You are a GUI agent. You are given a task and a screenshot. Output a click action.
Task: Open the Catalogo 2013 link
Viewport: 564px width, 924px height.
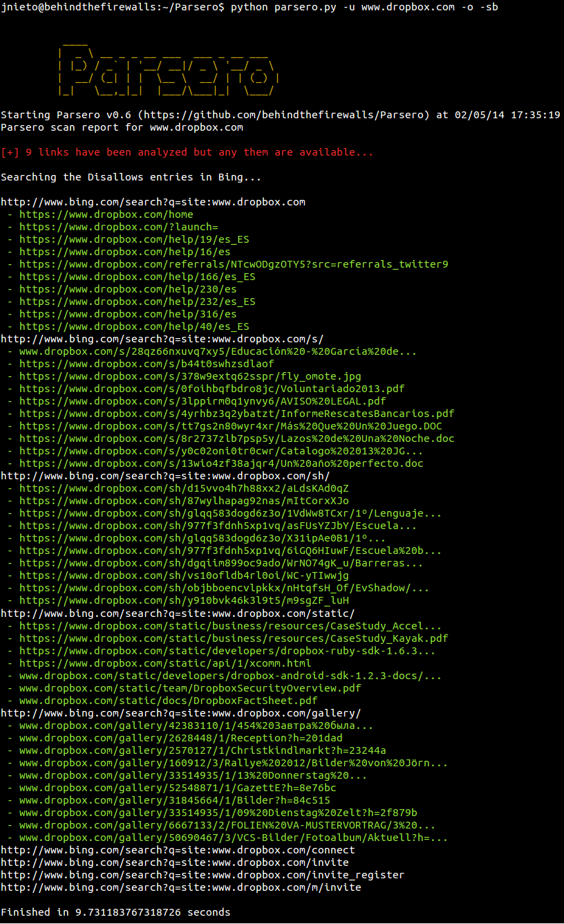(x=221, y=451)
